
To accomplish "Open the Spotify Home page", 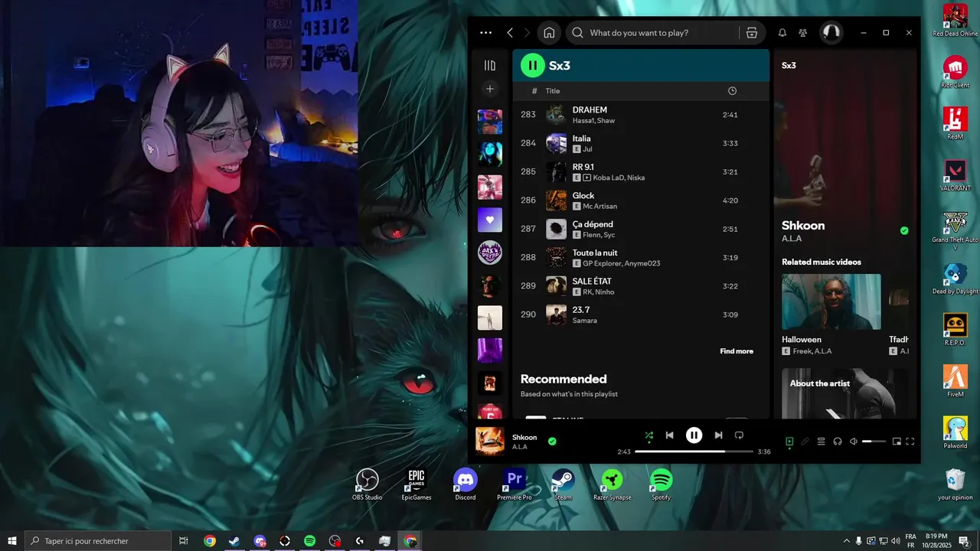I will [549, 33].
